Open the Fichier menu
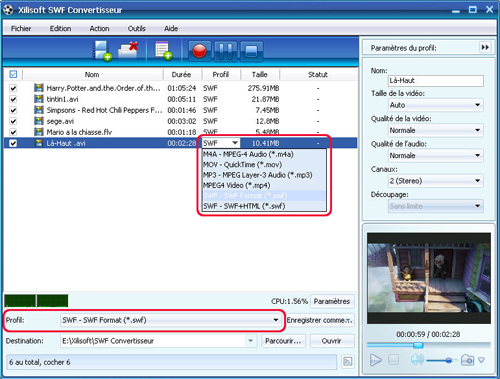 click(21, 28)
